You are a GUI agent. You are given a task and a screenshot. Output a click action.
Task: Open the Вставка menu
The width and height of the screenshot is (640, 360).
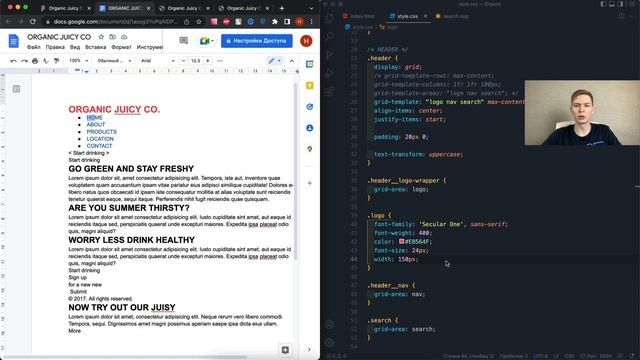click(x=96, y=47)
